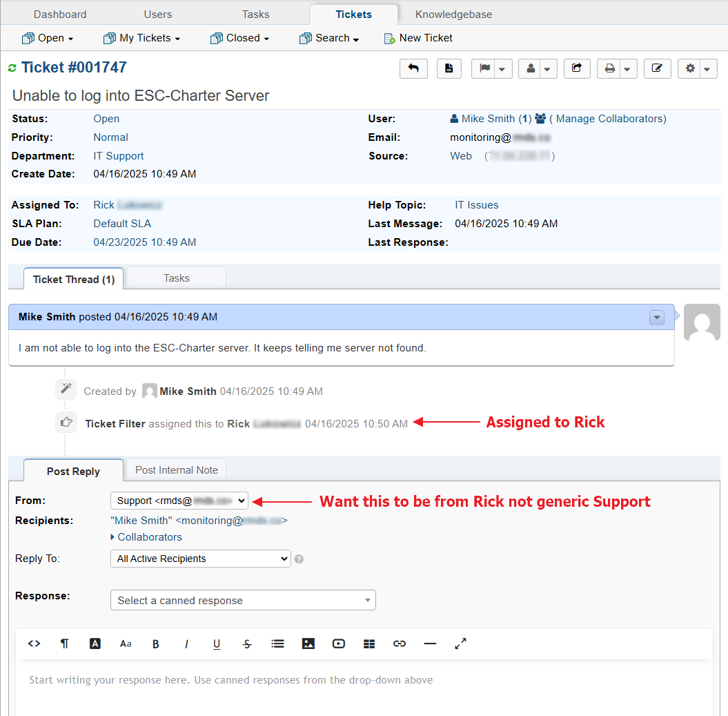This screenshot has width=728, height=716.
Task: Switch to the Post Internal Note tab
Action: [x=176, y=470]
